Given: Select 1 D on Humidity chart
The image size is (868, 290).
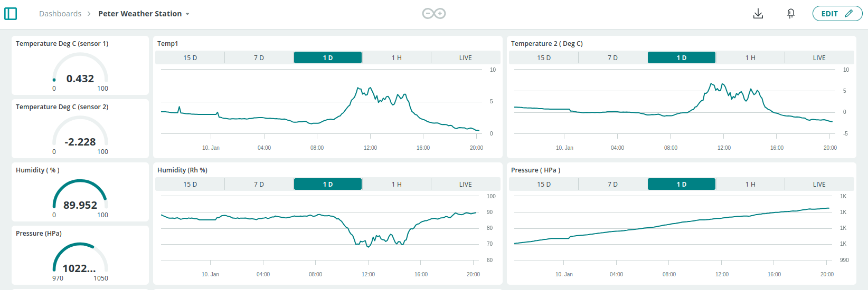Looking at the screenshot, I should pyautogui.click(x=328, y=184).
